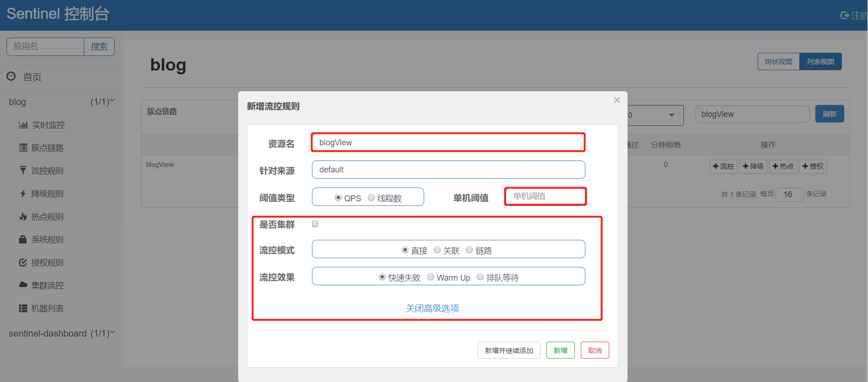This screenshot has width=868, height=382.
Task: Click the 取消 button in dialog
Action: click(x=595, y=350)
